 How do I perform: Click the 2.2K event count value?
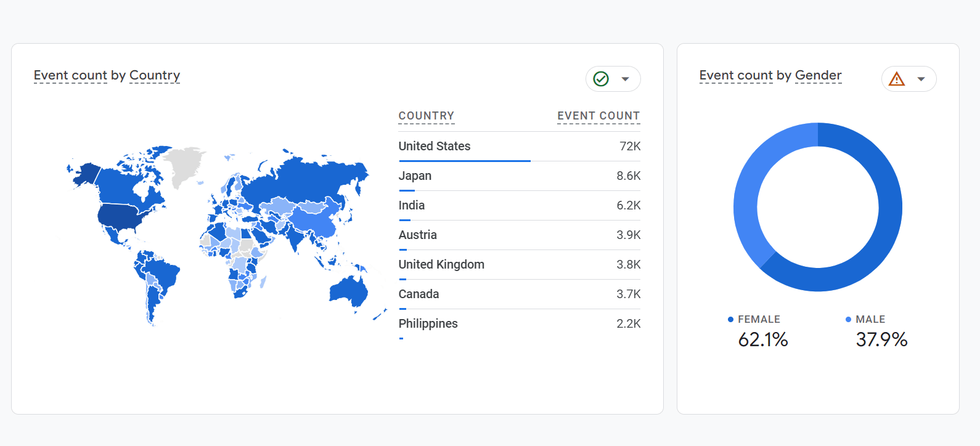pyautogui.click(x=629, y=323)
